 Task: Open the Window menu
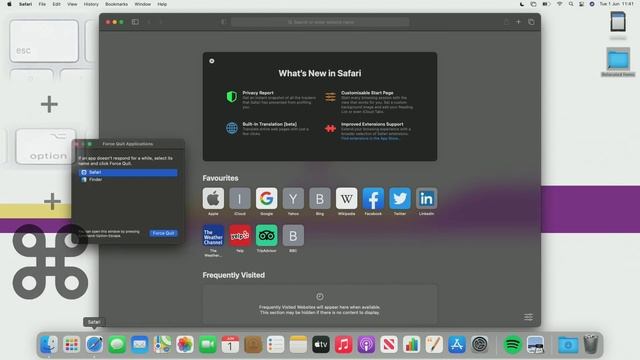[142, 4]
